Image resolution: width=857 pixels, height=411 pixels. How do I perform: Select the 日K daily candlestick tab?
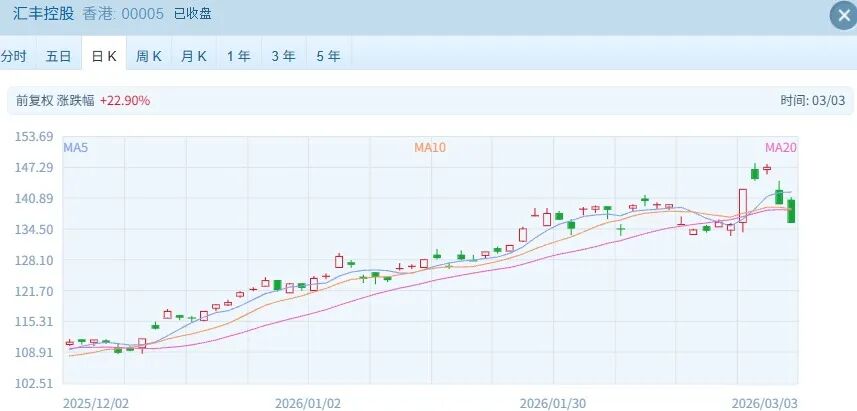click(104, 56)
